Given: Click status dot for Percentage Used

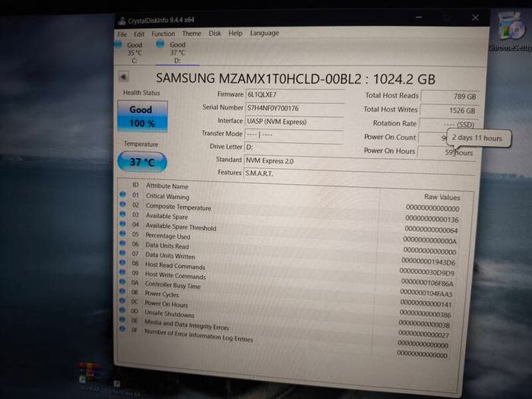Looking at the screenshot, I should click(x=123, y=233).
